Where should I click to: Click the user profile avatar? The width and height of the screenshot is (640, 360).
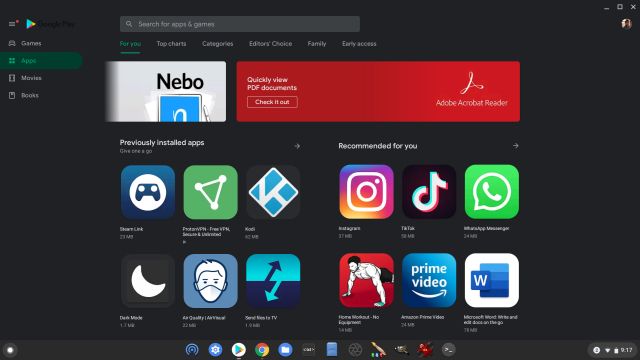coord(626,24)
